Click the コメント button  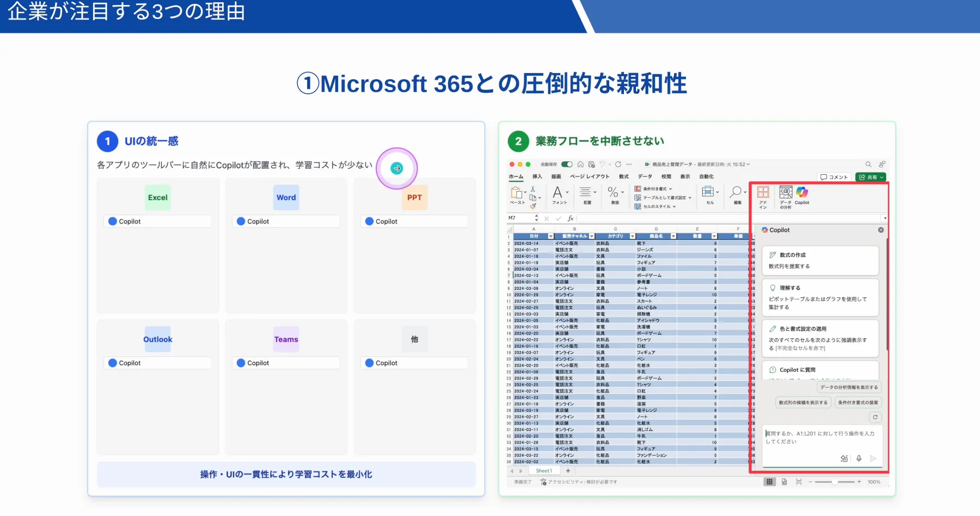pyautogui.click(x=834, y=177)
